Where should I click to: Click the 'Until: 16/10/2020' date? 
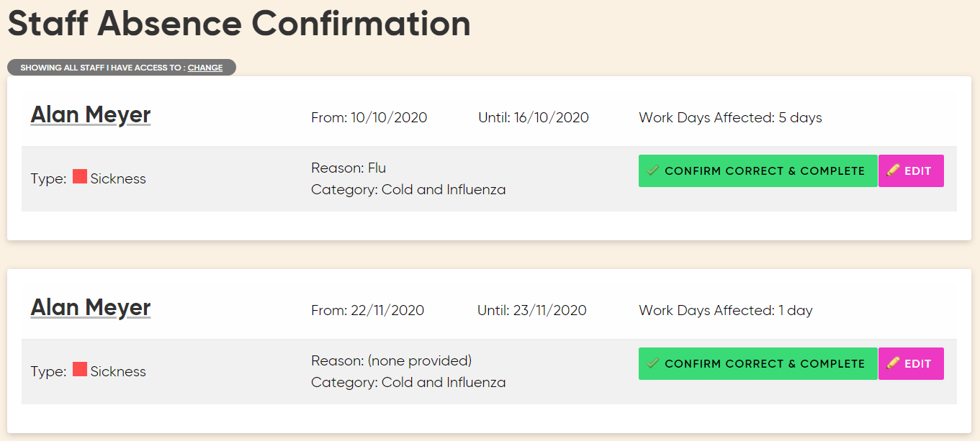point(534,117)
